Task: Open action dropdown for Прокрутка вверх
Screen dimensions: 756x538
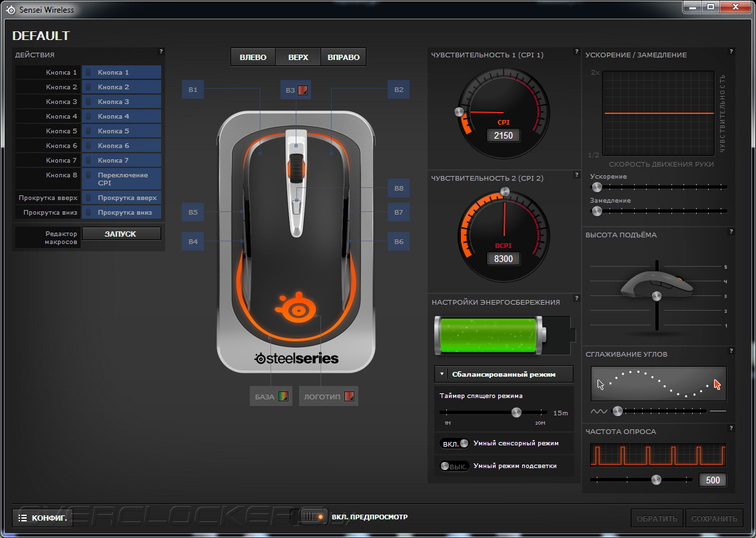Action: pyautogui.click(x=121, y=198)
